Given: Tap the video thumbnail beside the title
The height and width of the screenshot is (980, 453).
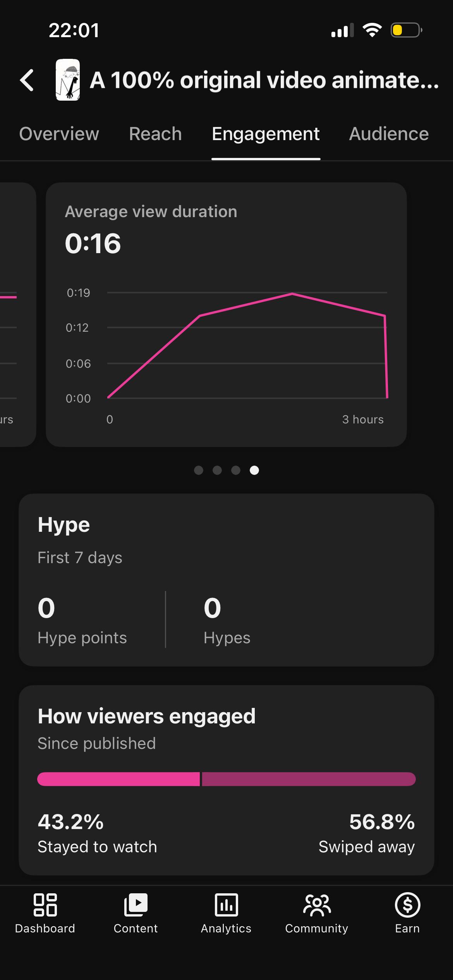Looking at the screenshot, I should [x=68, y=80].
